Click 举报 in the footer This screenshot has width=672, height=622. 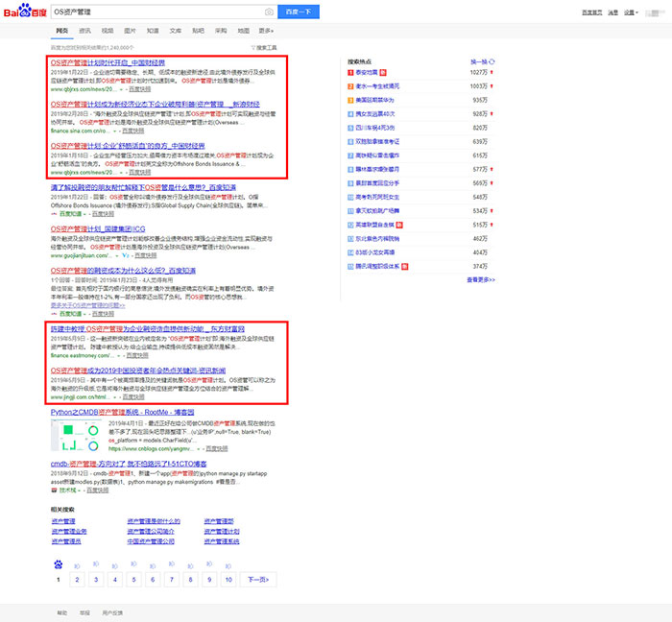tap(84, 613)
